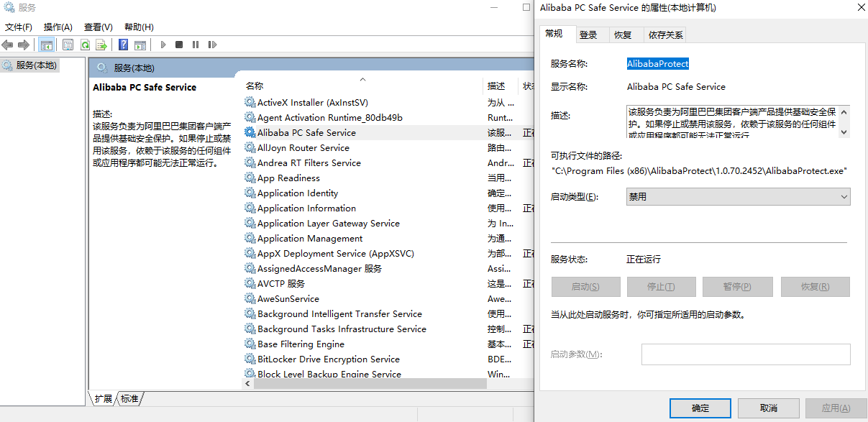Click the 取消 button

tap(768, 408)
